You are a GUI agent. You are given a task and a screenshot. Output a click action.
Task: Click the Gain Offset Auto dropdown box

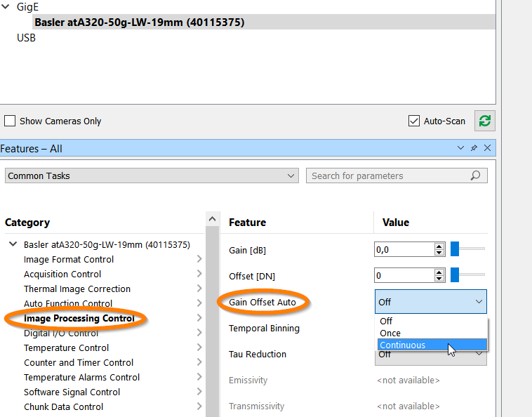point(430,302)
